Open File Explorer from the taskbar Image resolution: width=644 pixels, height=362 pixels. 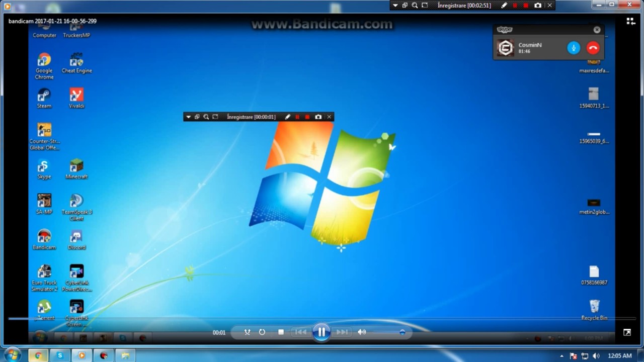pyautogui.click(x=125, y=355)
